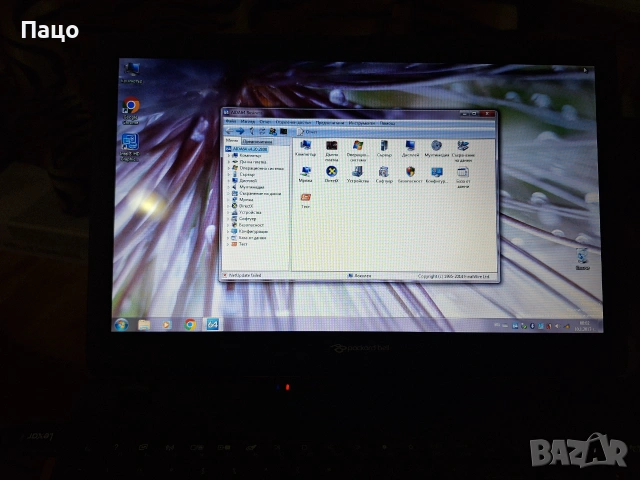The height and width of the screenshot is (480, 640).
Task: Select Тест row in the tree
Action: pos(240,244)
